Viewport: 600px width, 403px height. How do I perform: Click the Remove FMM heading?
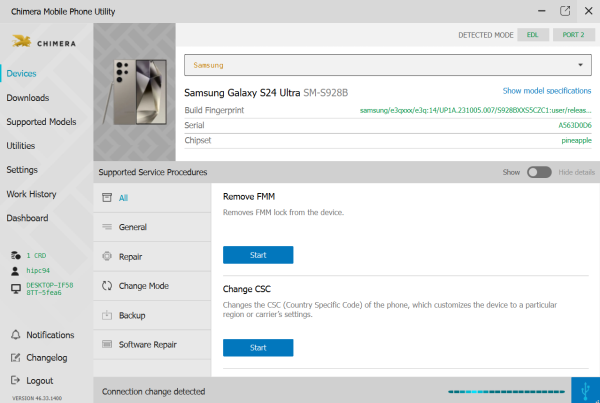249,196
